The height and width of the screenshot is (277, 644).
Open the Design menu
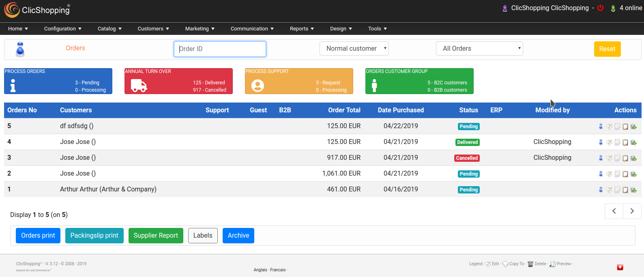tap(341, 28)
